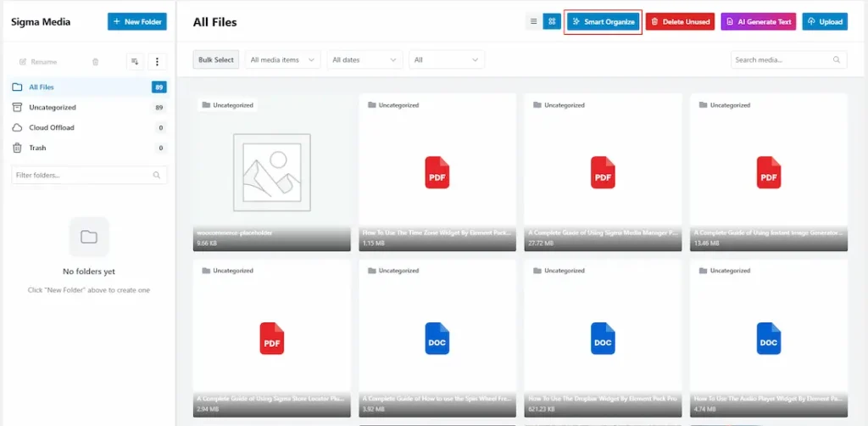Expand the All media items dropdown

pos(284,60)
